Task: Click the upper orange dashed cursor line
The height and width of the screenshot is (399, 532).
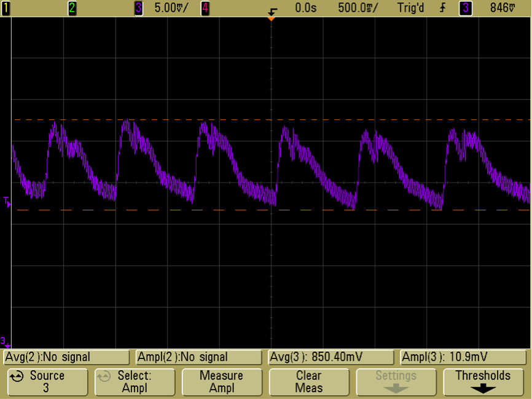Action: click(x=272, y=120)
